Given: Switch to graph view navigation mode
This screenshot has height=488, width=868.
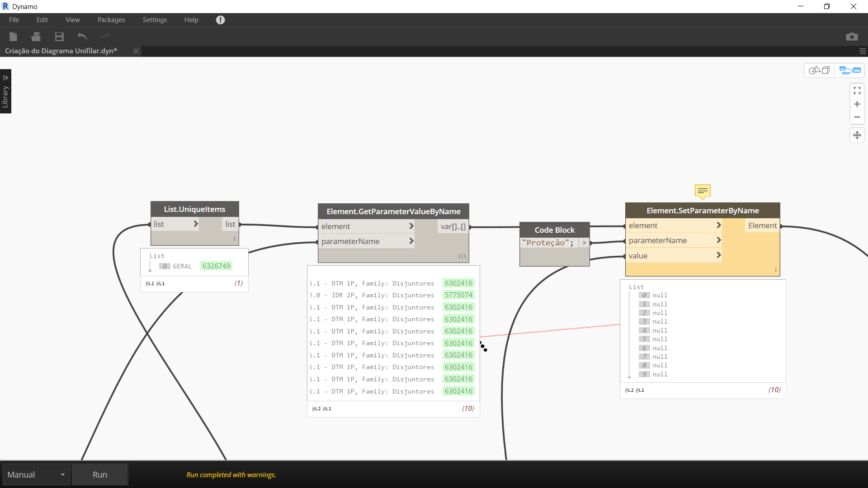Looking at the screenshot, I should [x=849, y=70].
